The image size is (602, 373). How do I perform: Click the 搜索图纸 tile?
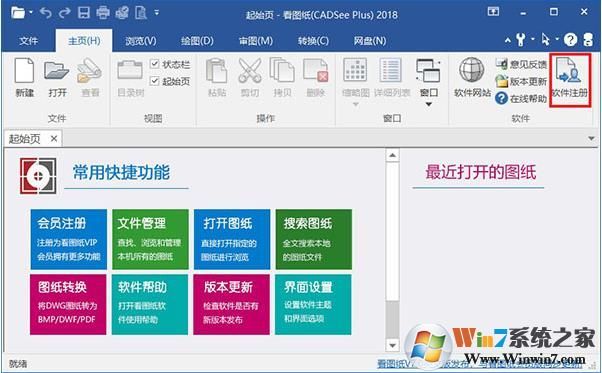[x=314, y=239]
